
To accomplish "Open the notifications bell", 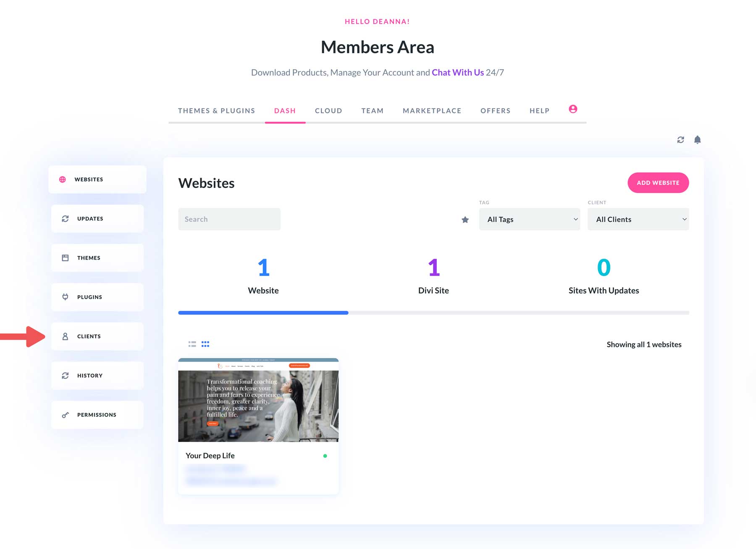I will point(697,139).
